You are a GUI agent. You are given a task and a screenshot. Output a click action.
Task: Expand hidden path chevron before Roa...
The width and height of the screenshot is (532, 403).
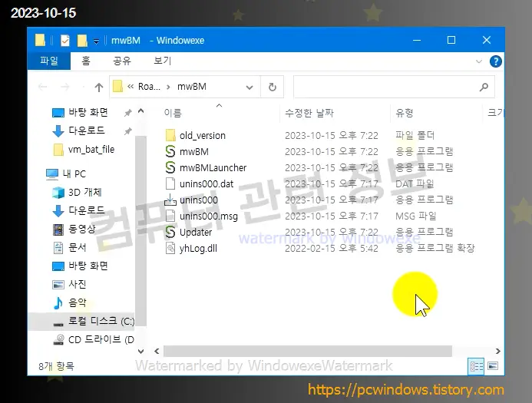pyautogui.click(x=131, y=87)
